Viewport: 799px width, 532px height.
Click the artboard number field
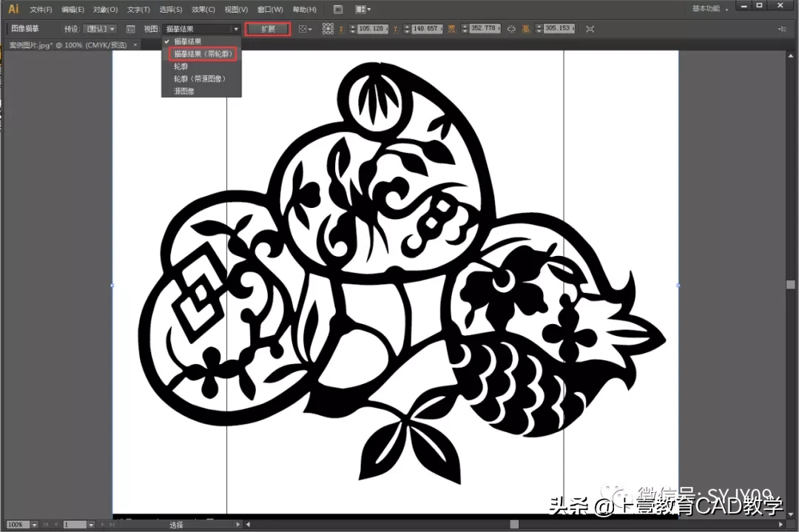pos(75,525)
